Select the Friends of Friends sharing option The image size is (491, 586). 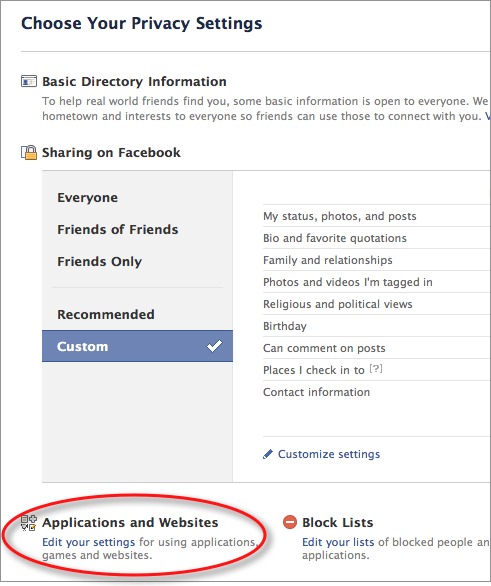[118, 229]
